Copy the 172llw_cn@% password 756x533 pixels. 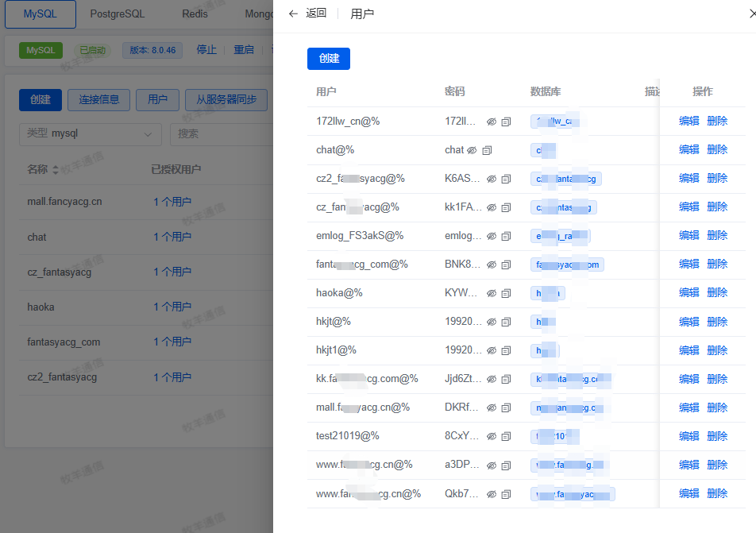pos(506,122)
